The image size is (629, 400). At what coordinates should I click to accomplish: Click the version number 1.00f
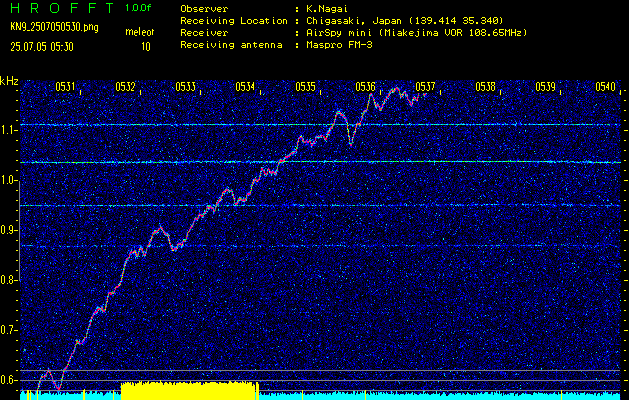click(138, 8)
